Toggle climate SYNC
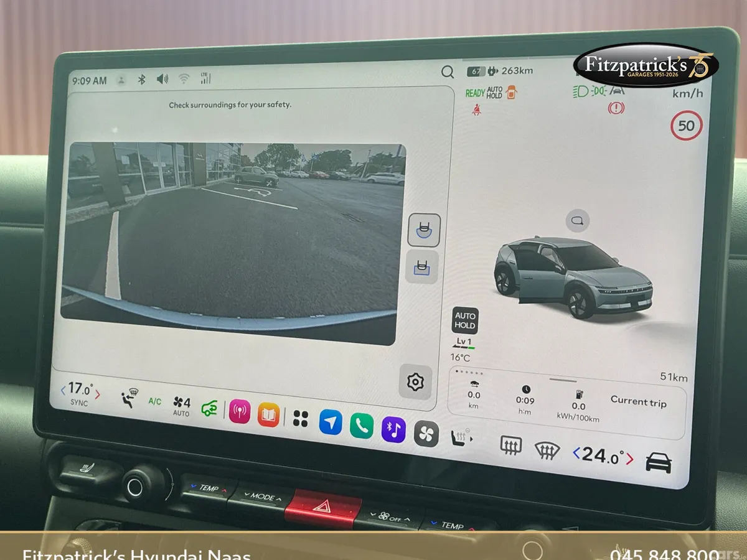747x560 pixels. pyautogui.click(x=79, y=403)
